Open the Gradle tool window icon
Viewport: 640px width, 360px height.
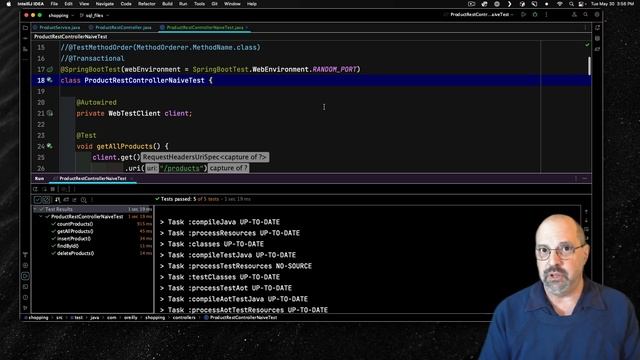pos(597,49)
